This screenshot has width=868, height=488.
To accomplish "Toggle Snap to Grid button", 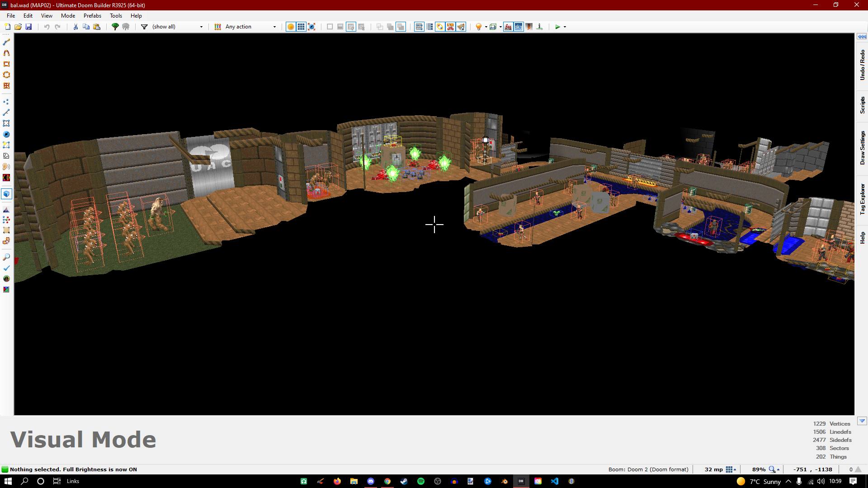I will (x=419, y=27).
